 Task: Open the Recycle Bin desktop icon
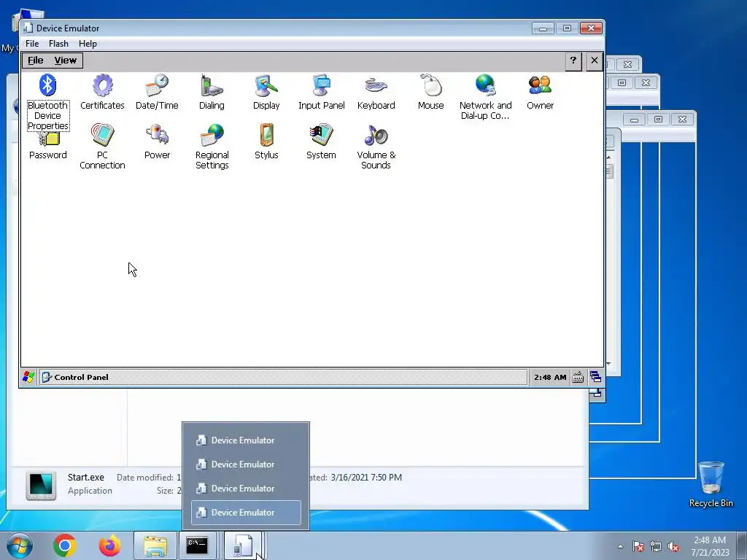[711, 484]
